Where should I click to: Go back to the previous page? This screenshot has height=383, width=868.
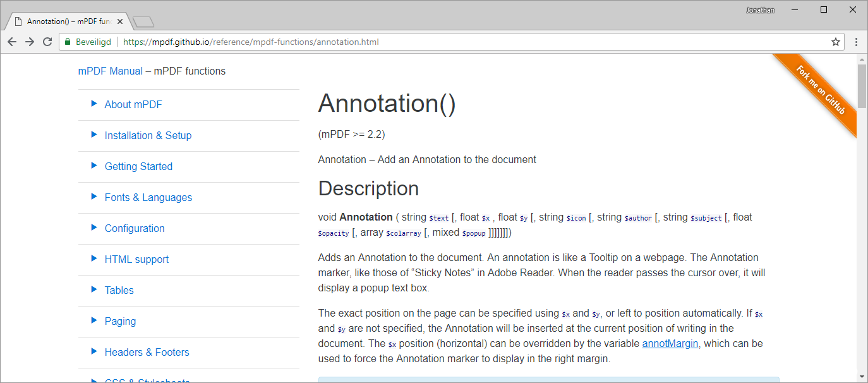pyautogui.click(x=12, y=42)
